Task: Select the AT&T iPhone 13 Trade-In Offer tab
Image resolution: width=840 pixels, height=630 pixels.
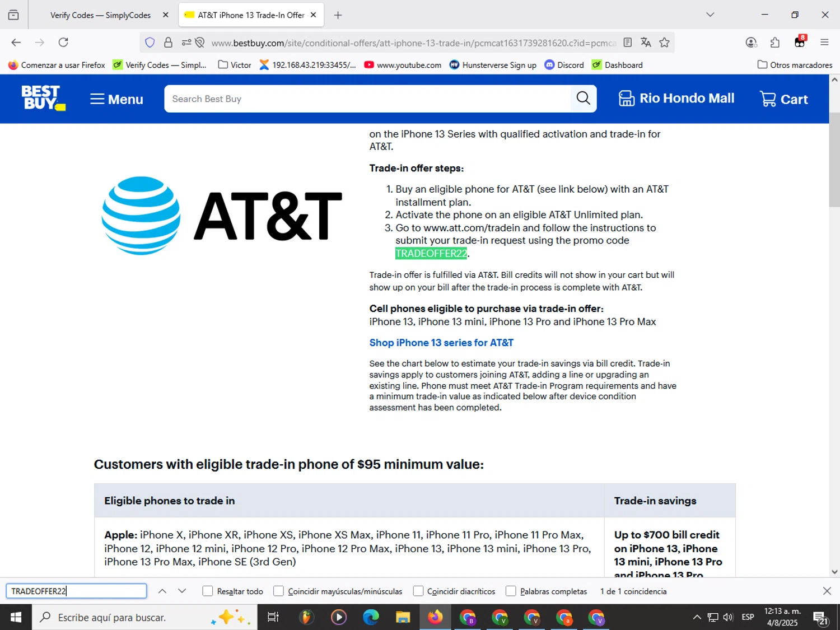Action: pyautogui.click(x=250, y=15)
